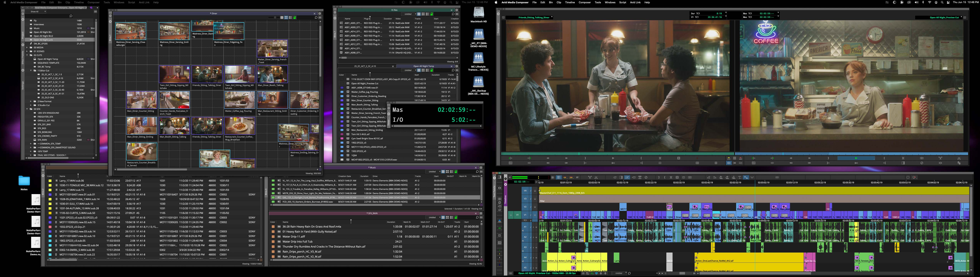980x277 pixels.
Task: Click Remove Effect icon under record monitor
Action: coord(922,163)
